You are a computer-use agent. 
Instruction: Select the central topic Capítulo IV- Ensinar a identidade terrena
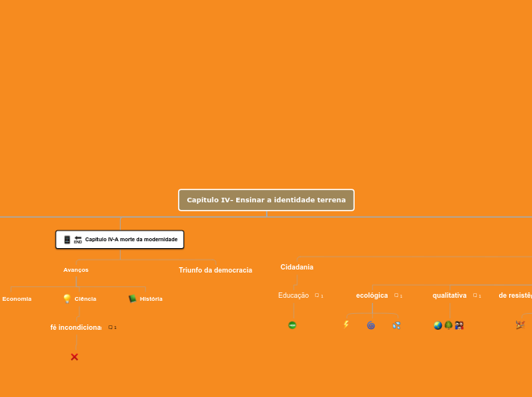click(x=266, y=200)
